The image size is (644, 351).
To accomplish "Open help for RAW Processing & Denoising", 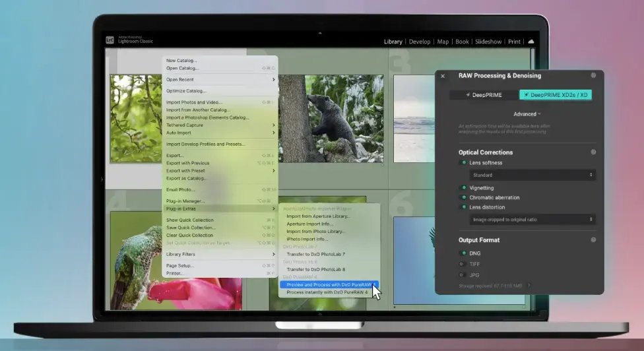I will coord(593,75).
